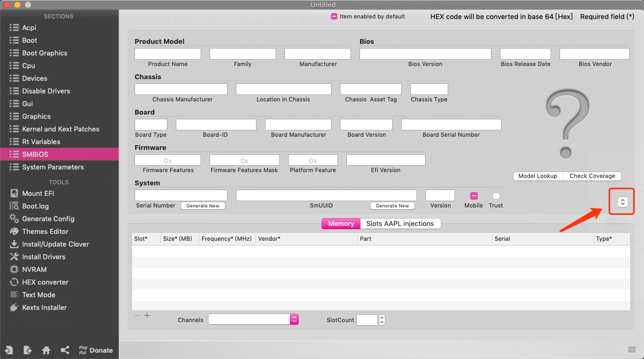
Task: Switch to Text Mode
Action: (39, 295)
